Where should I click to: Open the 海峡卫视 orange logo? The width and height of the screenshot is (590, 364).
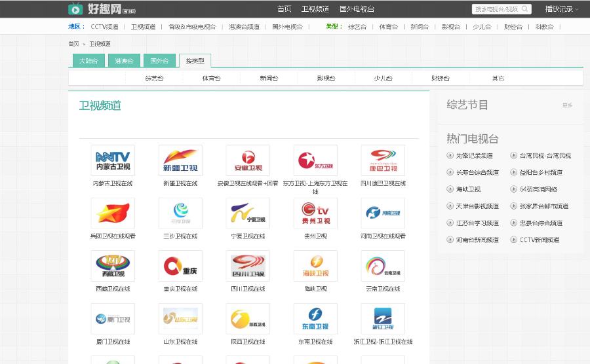pyautogui.click(x=315, y=266)
